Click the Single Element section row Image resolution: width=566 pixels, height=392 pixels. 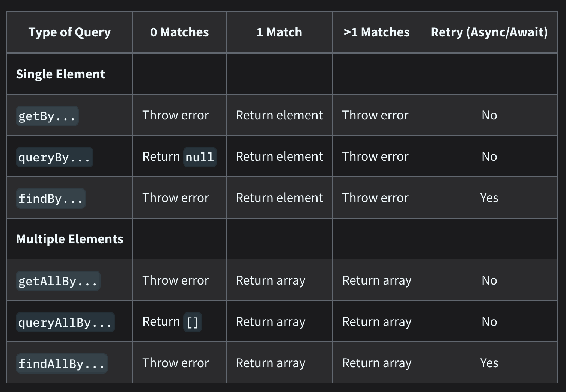click(60, 74)
